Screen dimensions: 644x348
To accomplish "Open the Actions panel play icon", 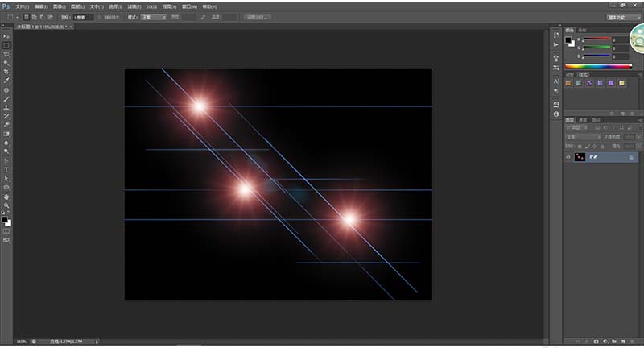I will tap(556, 44).
